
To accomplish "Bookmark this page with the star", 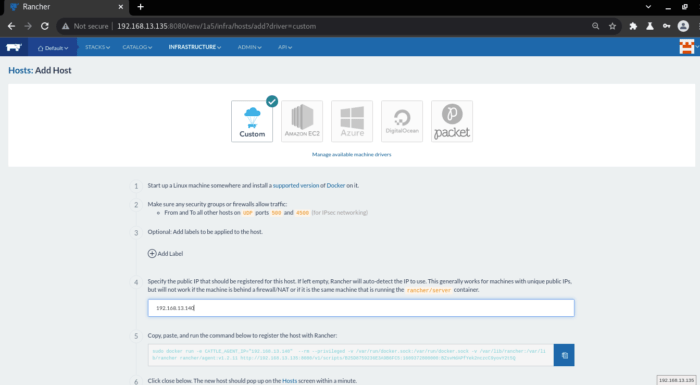I will [612, 26].
